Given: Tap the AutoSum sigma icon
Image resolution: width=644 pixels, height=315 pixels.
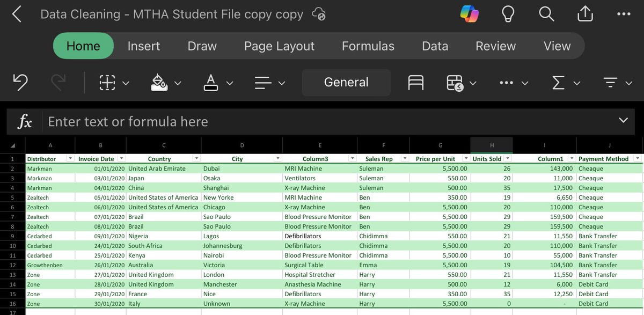Looking at the screenshot, I should coord(559,83).
